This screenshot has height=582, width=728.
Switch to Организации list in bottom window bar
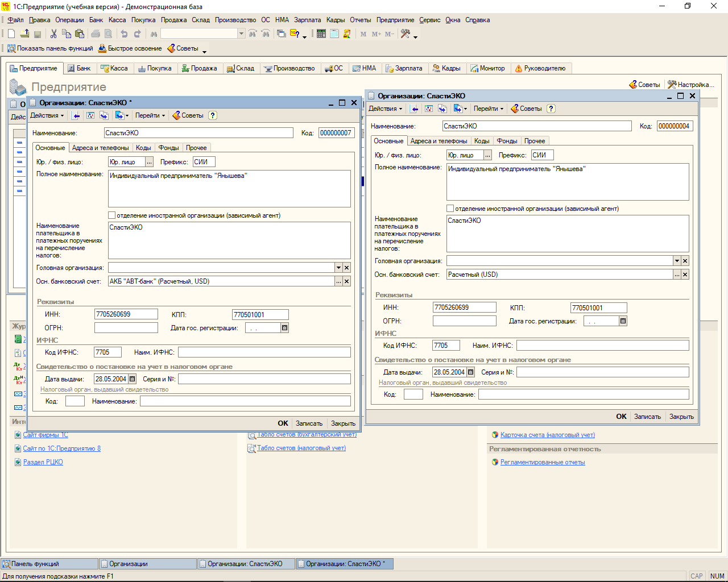148,564
